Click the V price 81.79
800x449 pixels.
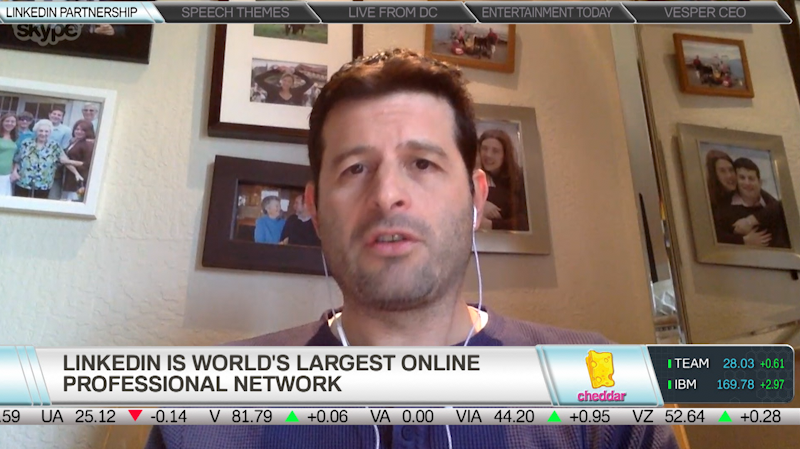point(252,416)
